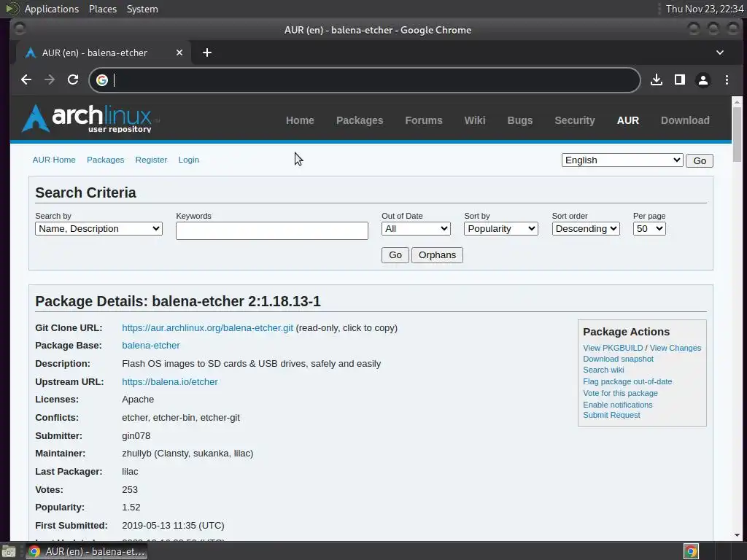The width and height of the screenshot is (747, 560).
Task: Click Chrome icon in bottom-right panel
Action: coord(691,551)
